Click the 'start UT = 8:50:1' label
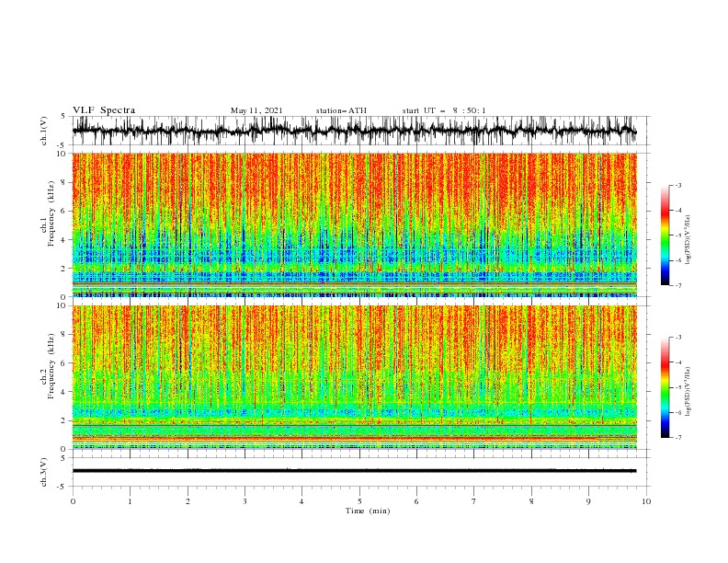The width and height of the screenshot is (728, 563). 444,110
